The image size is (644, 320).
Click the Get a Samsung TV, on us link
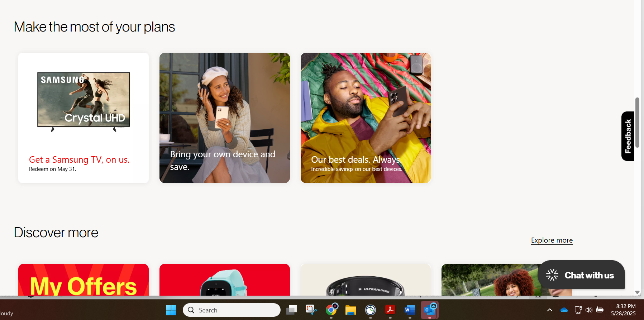pyautogui.click(x=79, y=159)
